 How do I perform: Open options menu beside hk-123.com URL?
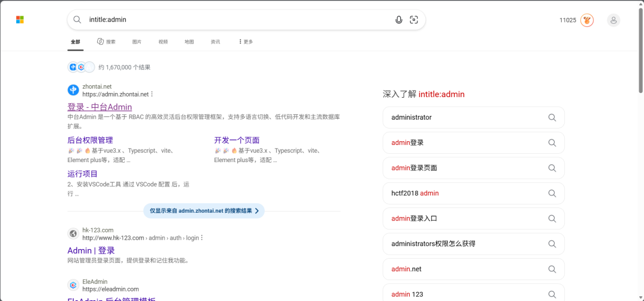point(202,238)
